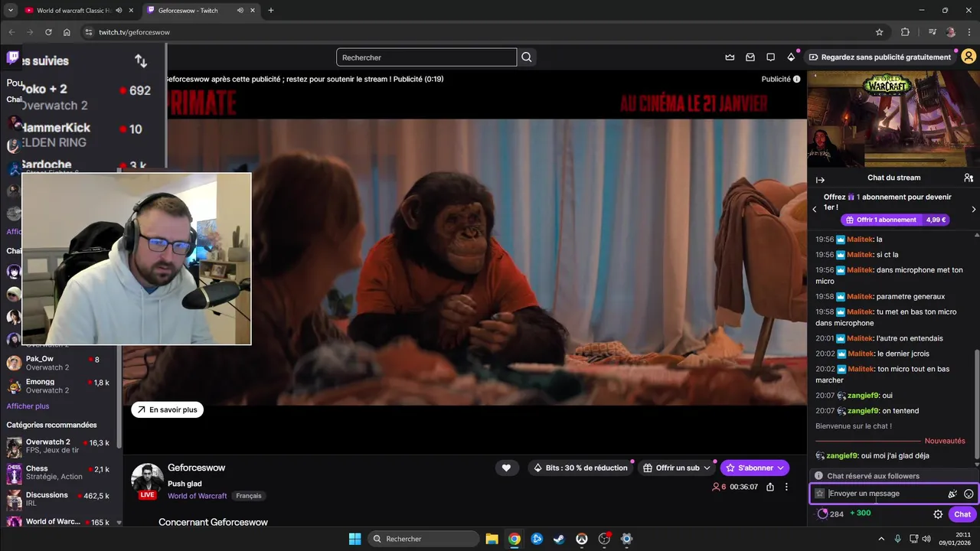The width and height of the screenshot is (980, 551).
Task: Go to Chrome home page icon
Action: tap(67, 32)
